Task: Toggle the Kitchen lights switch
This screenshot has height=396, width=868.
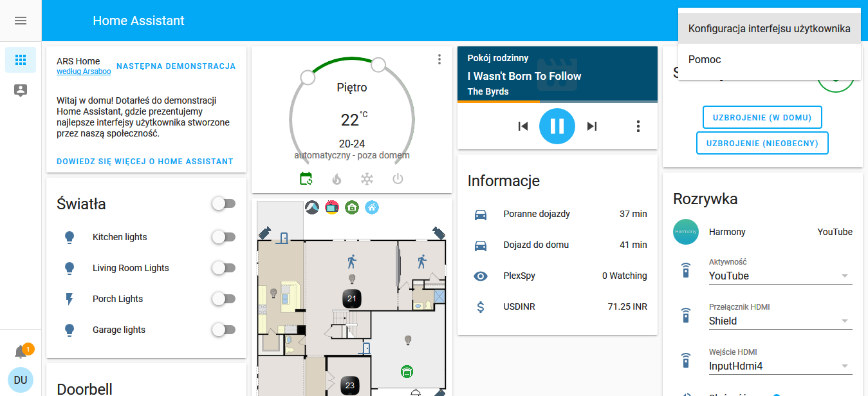Action: (x=223, y=237)
